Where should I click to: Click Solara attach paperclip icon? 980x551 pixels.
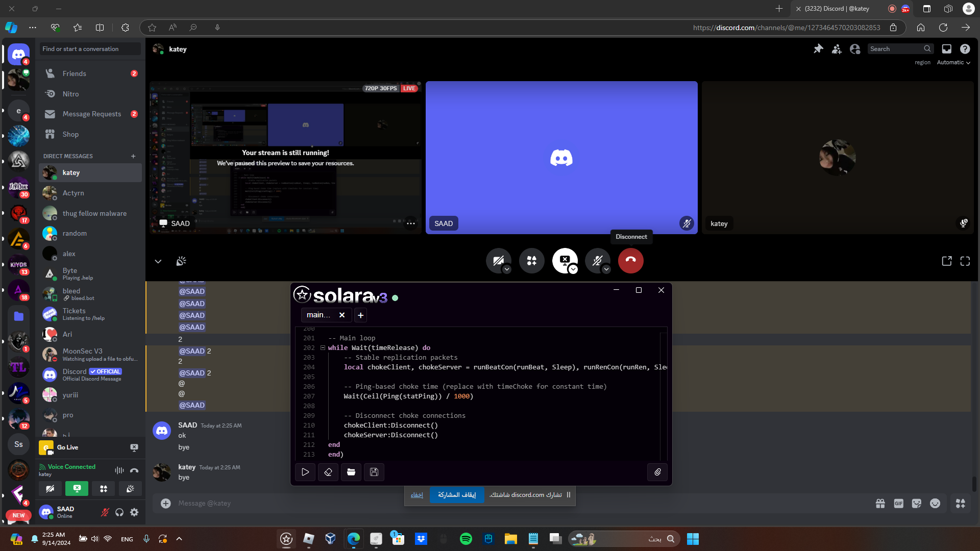(657, 472)
